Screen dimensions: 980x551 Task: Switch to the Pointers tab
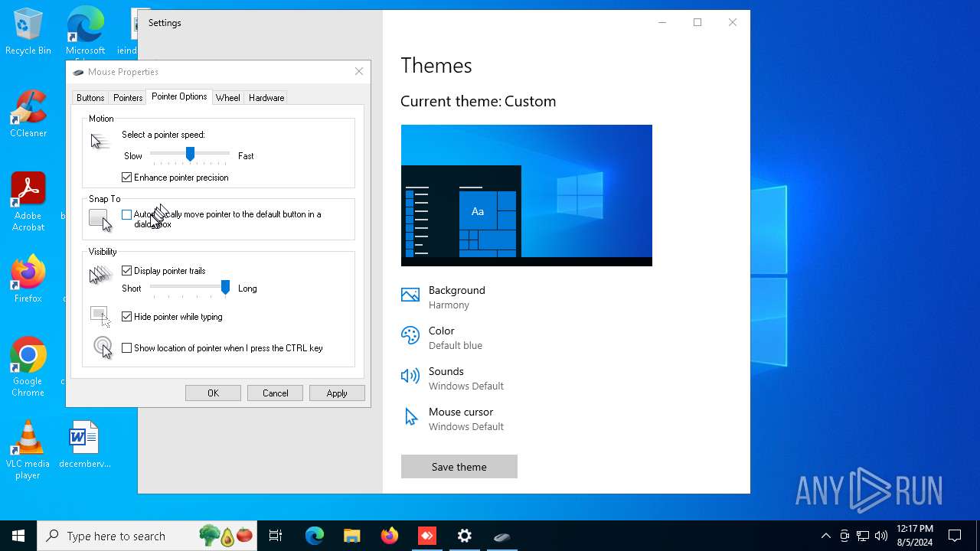(x=128, y=98)
